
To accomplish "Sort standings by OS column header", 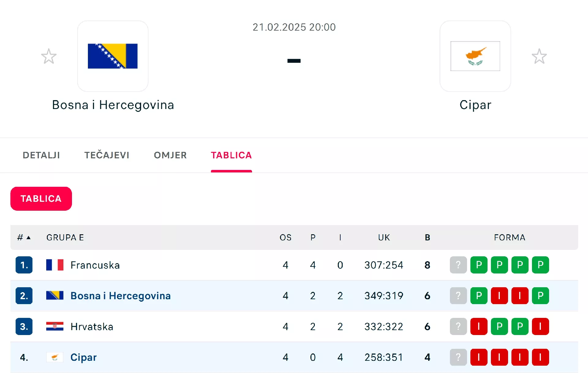I will pos(285,238).
